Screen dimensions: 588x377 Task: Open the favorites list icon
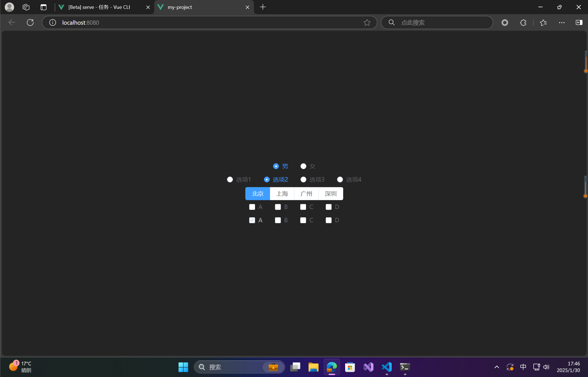[x=543, y=22]
